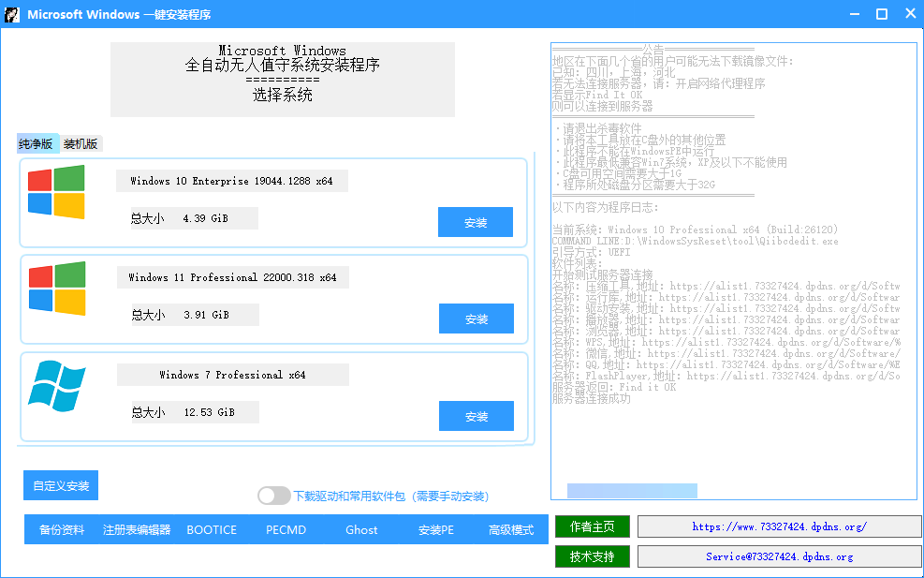Click the Windows 7 Professional logo icon
This screenshot has width=924, height=578.
(56, 385)
